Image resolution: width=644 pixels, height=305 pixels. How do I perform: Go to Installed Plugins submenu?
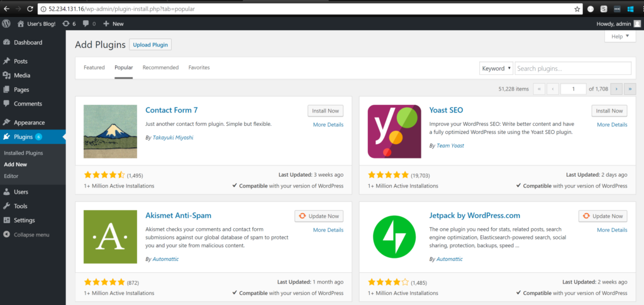click(x=23, y=153)
